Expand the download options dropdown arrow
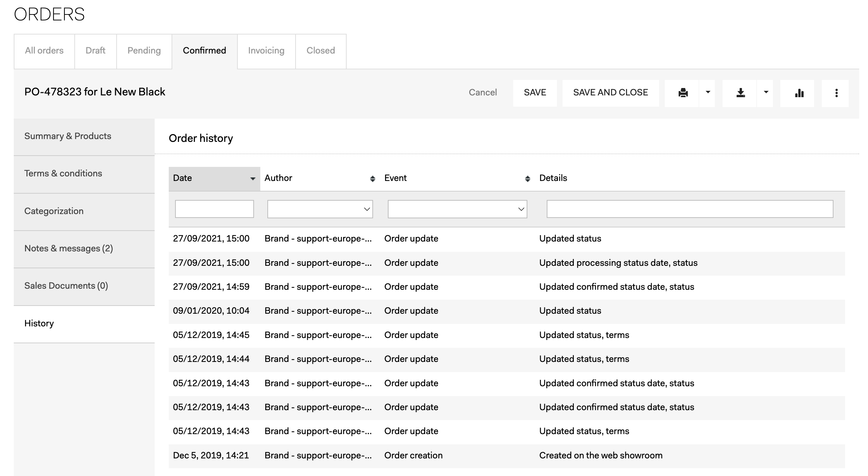The width and height of the screenshot is (868, 476). pyautogui.click(x=766, y=93)
